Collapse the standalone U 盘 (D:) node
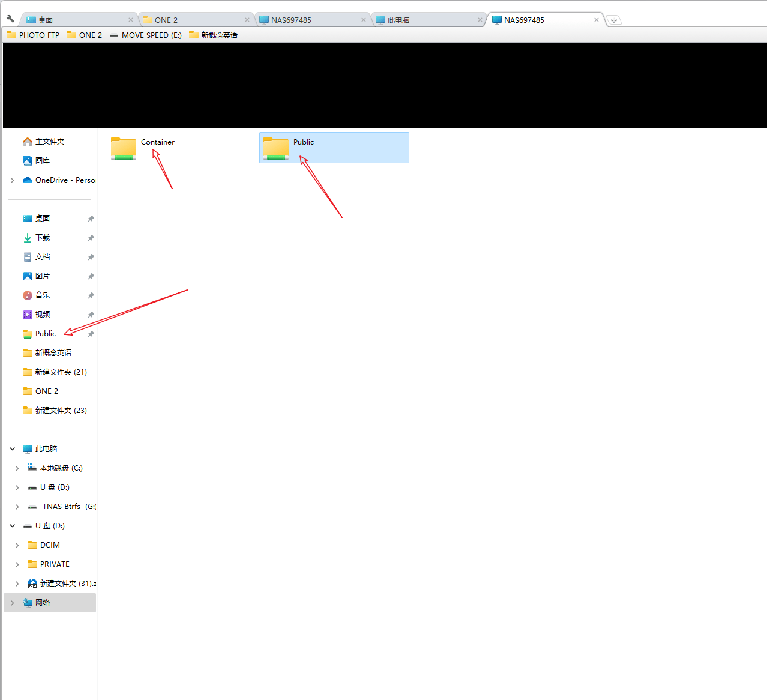The width and height of the screenshot is (767, 700). tap(12, 526)
